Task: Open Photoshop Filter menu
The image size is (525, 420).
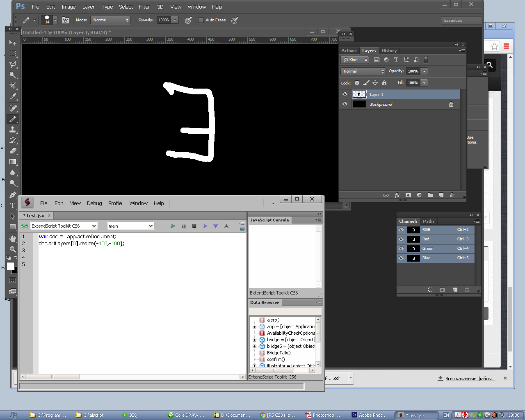Action: pos(144,7)
